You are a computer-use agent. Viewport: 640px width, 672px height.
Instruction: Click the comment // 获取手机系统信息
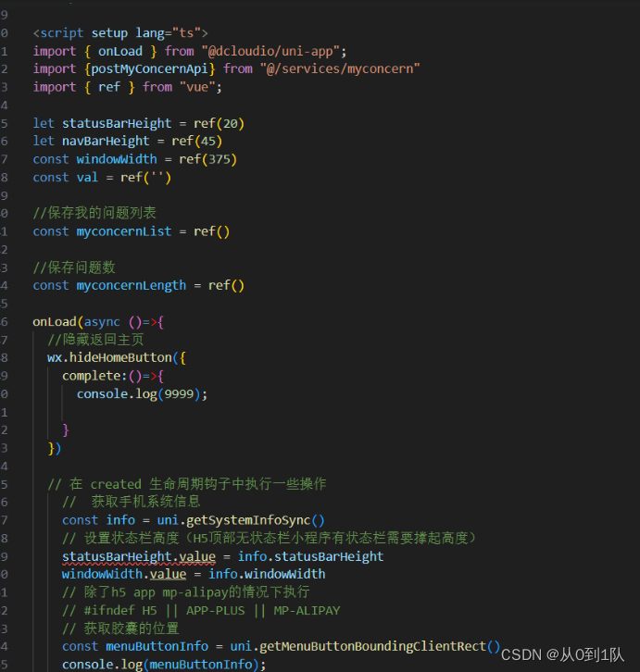(x=132, y=502)
